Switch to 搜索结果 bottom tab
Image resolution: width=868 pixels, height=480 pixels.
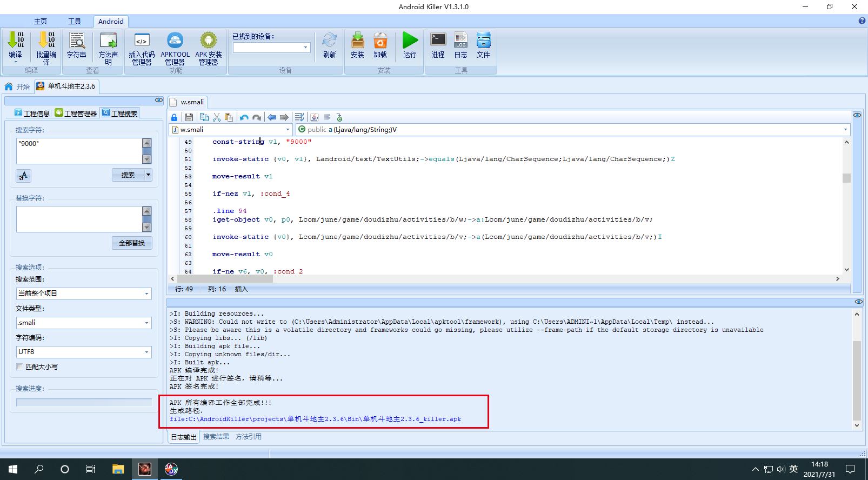pos(216,437)
